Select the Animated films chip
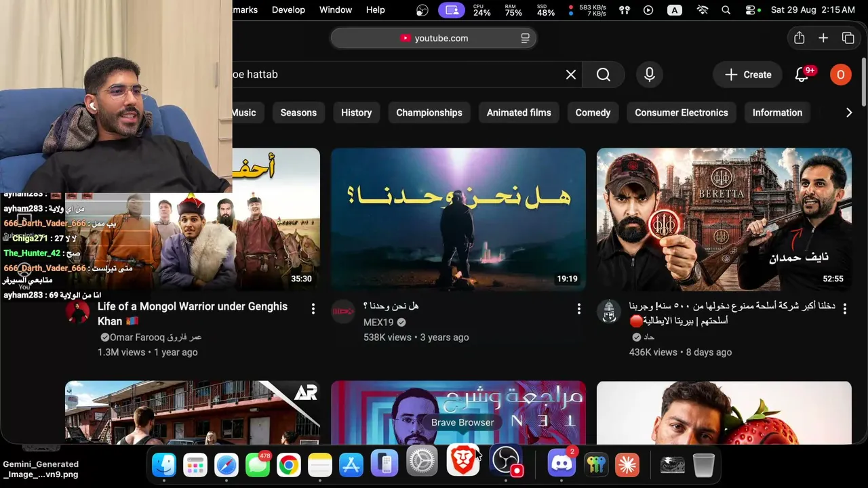Image resolution: width=868 pixels, height=488 pixels. 519,113
